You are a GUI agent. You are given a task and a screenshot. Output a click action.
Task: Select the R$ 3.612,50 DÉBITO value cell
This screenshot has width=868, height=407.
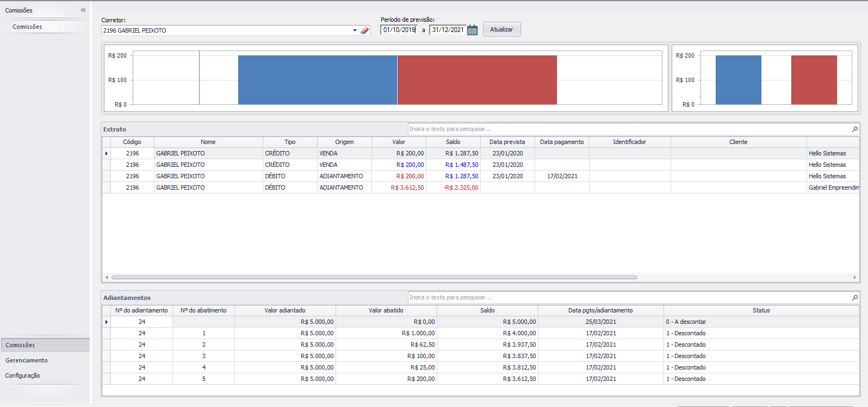coord(399,187)
